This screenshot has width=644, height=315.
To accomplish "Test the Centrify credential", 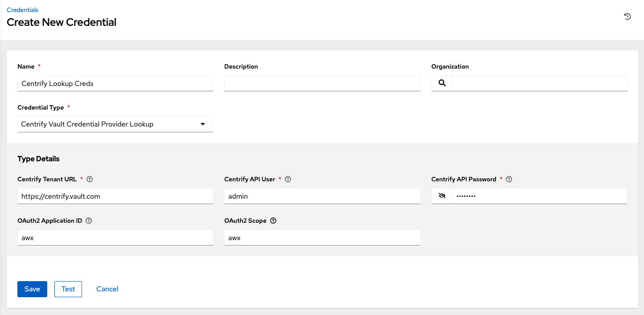I will pos(68,289).
